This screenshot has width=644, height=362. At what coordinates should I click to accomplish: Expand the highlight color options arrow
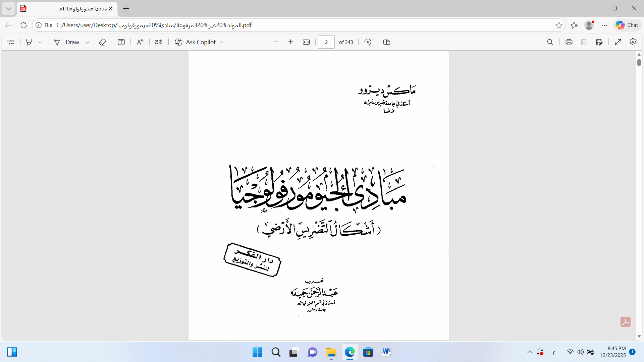pyautogui.click(x=40, y=42)
